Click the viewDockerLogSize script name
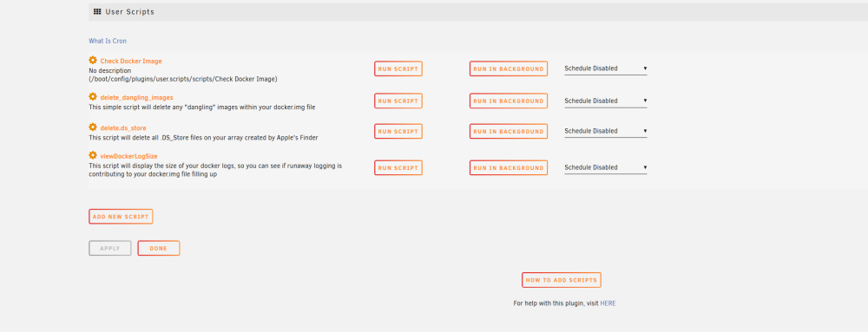This screenshot has height=332, width=868. (129, 156)
